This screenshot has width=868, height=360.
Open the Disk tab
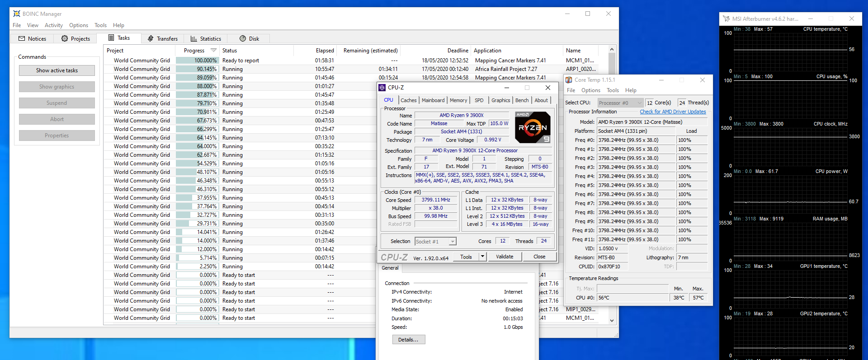click(249, 39)
